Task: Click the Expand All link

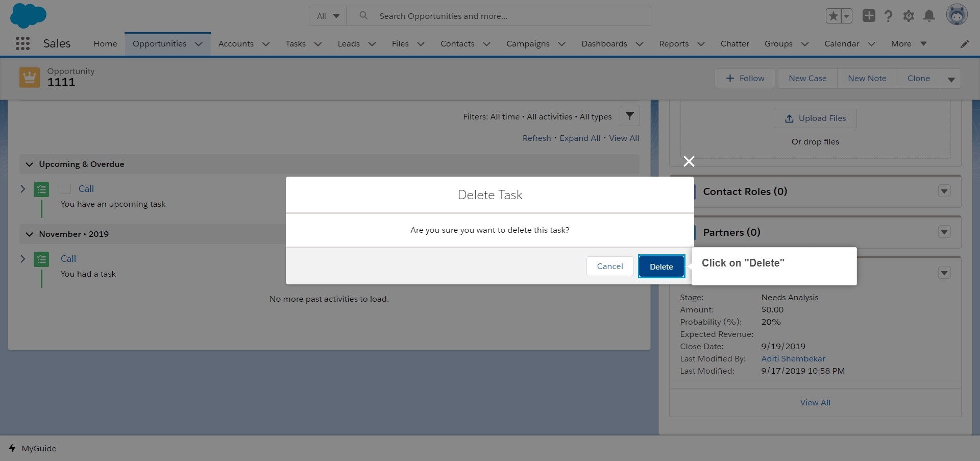Action: [x=580, y=138]
